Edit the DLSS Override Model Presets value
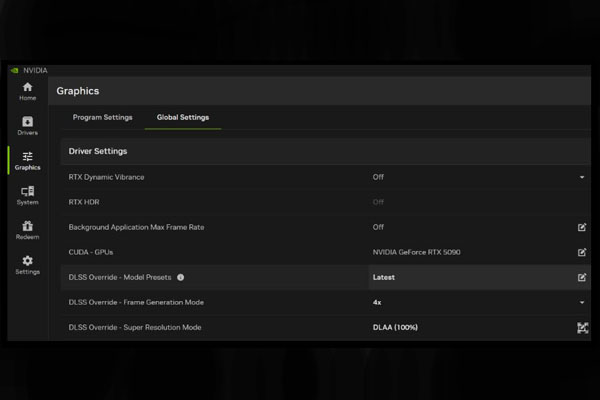This screenshot has width=600, height=400. pyautogui.click(x=582, y=277)
